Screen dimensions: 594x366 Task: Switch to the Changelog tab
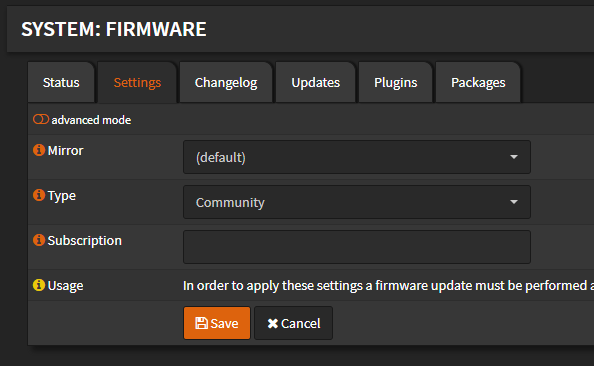(x=226, y=82)
